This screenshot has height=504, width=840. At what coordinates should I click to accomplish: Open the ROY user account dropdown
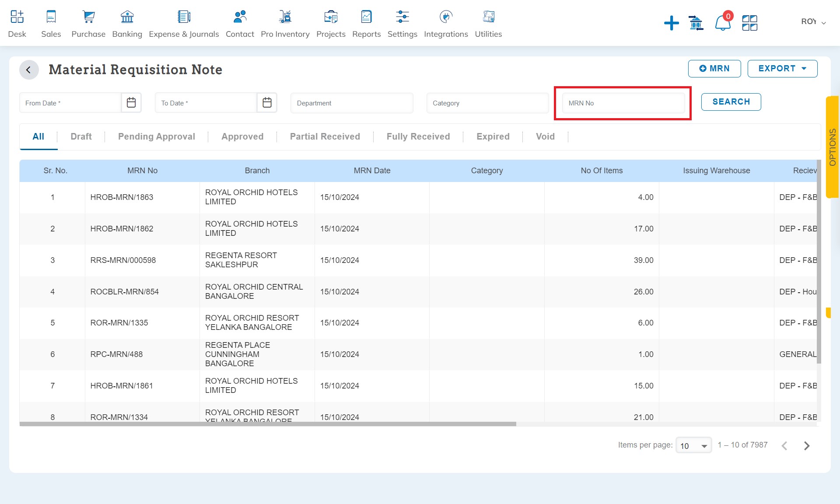point(813,22)
